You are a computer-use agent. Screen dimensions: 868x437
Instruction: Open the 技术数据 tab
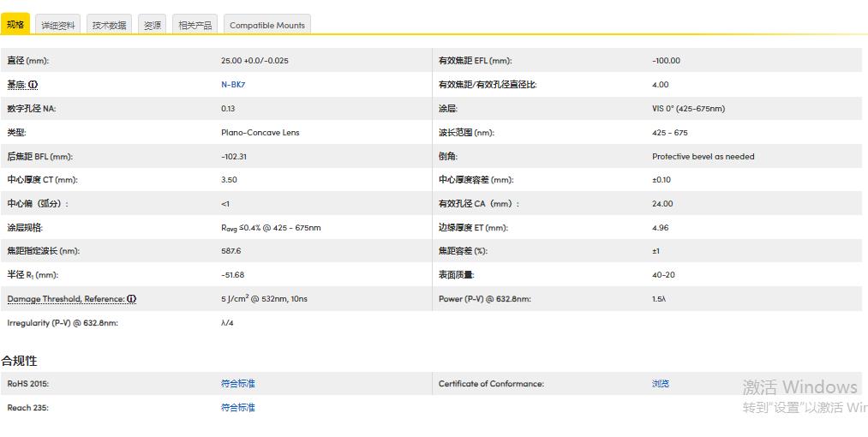[109, 26]
